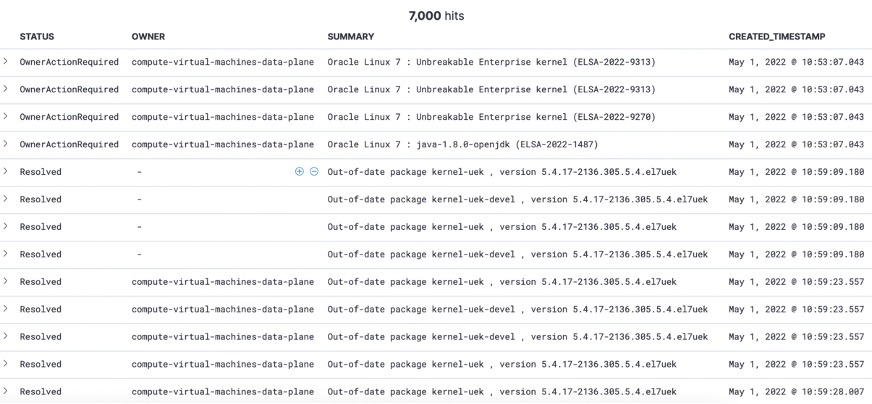Click the first compute-virtual-machines-data-plane owner cell
The width and height of the screenshot is (872, 404).
(222, 62)
